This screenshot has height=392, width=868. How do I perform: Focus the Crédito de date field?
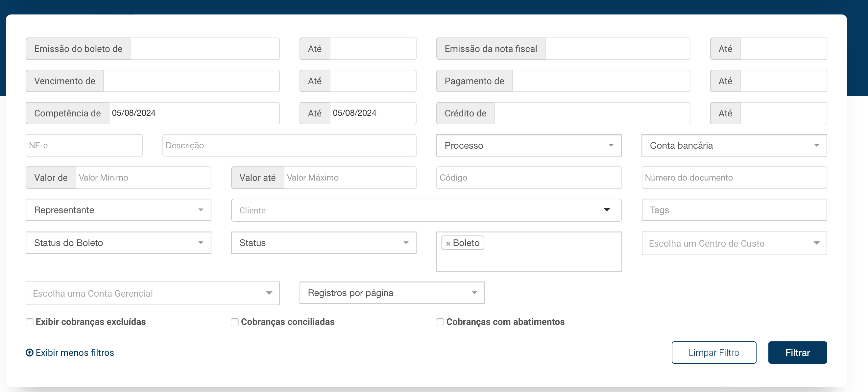tap(592, 113)
